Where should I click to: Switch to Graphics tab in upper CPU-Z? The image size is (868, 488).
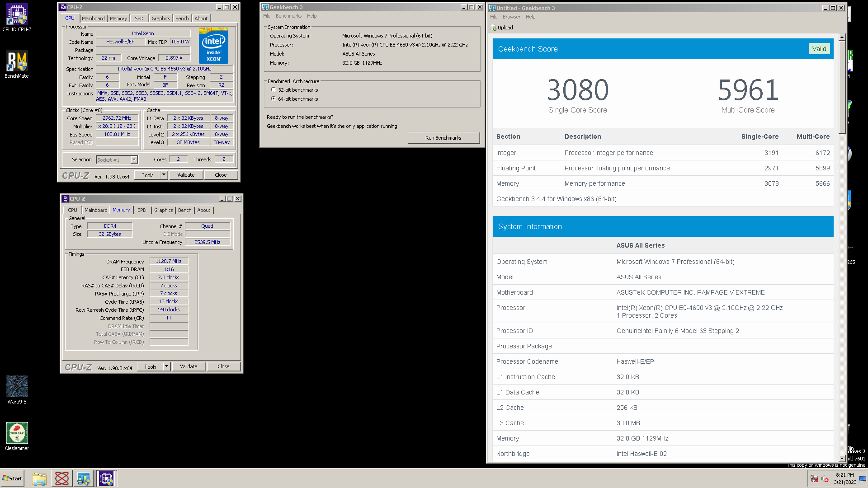(161, 19)
